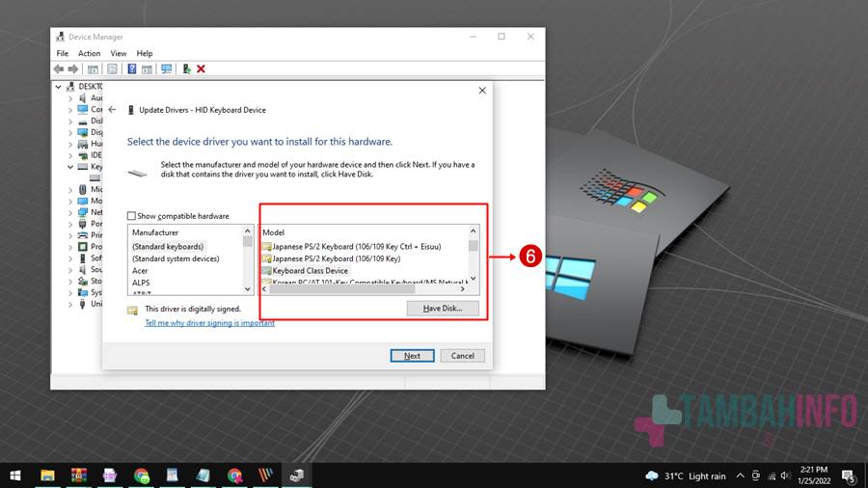Open the notification center icon
The image size is (868, 488).
click(x=849, y=475)
